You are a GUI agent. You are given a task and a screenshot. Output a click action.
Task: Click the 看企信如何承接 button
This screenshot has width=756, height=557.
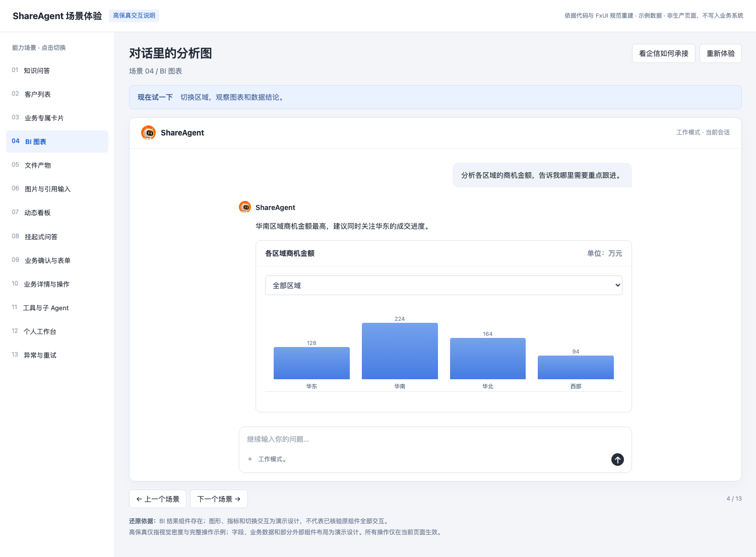(663, 53)
